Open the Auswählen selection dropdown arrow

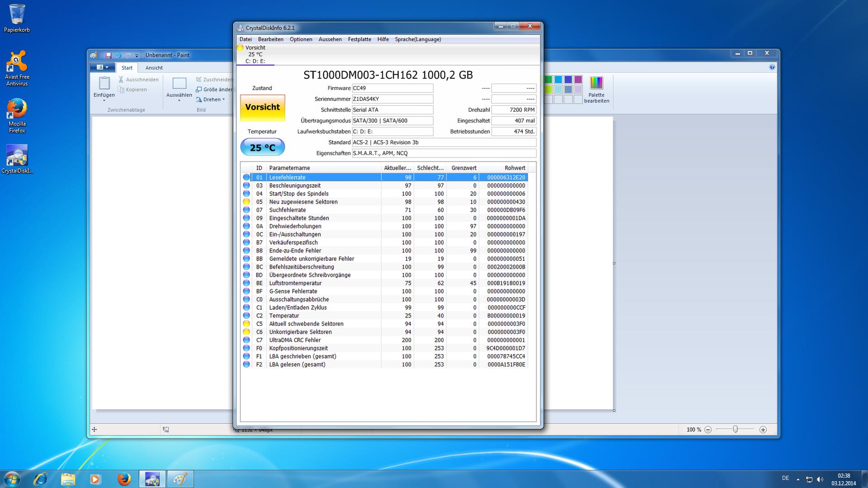pos(179,100)
